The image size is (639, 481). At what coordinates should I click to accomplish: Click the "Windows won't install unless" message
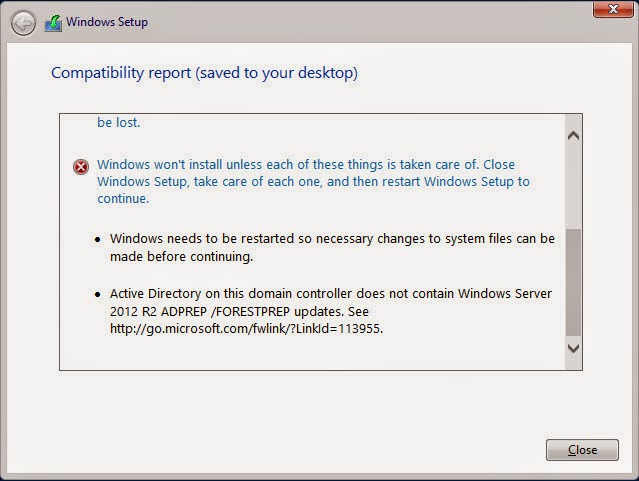[x=313, y=181]
